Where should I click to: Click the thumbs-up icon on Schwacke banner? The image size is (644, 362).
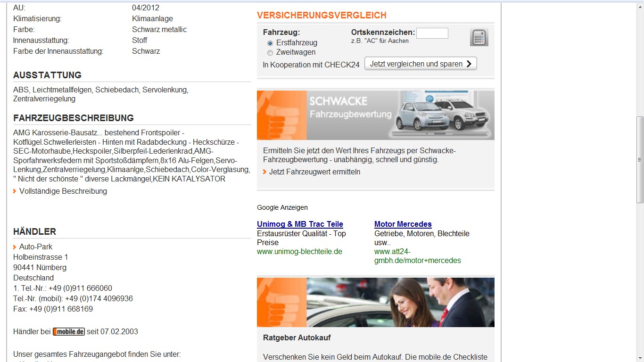coord(281,115)
